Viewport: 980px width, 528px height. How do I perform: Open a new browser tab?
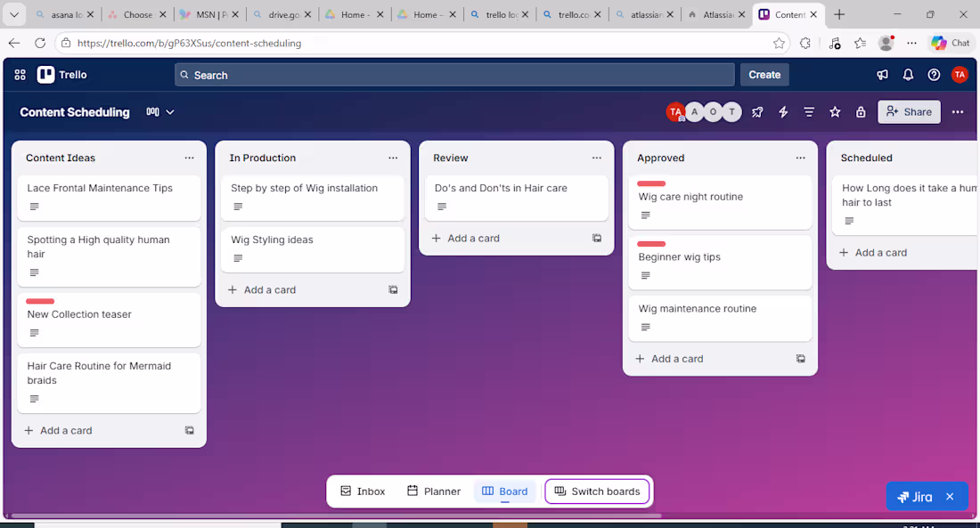tap(839, 14)
